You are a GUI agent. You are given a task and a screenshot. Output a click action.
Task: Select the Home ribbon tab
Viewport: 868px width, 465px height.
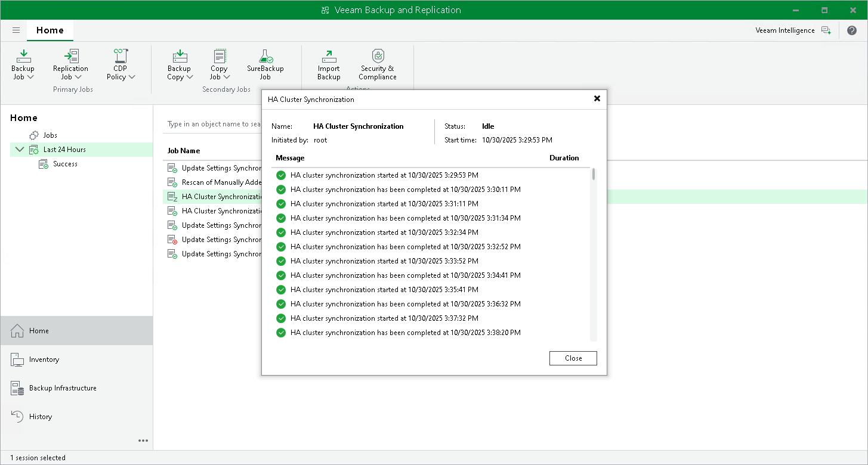pos(50,30)
